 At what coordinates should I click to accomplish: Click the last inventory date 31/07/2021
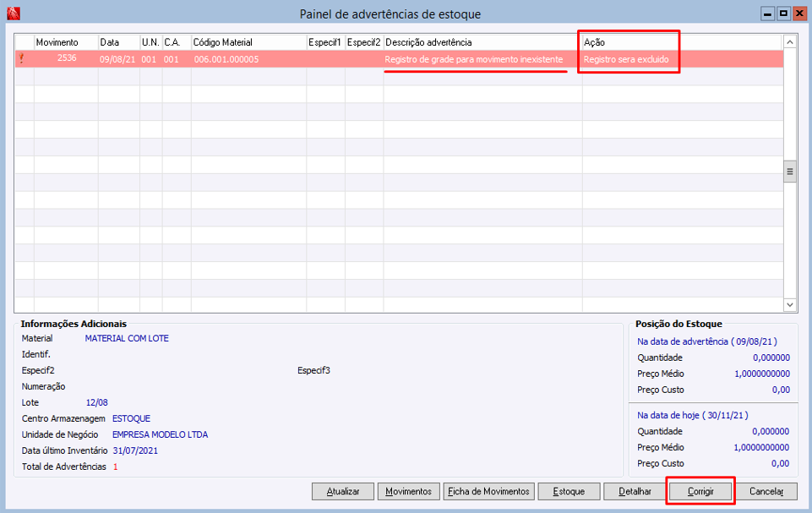point(135,450)
